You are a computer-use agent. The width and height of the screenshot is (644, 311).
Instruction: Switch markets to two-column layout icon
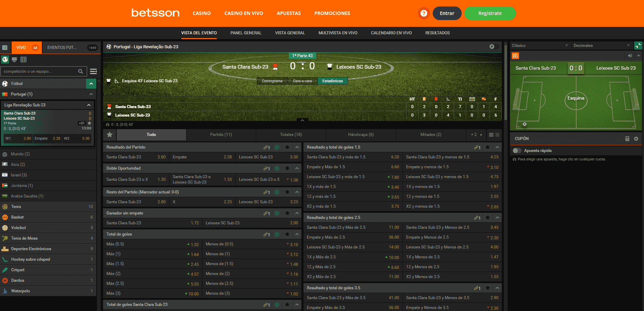[491, 135]
